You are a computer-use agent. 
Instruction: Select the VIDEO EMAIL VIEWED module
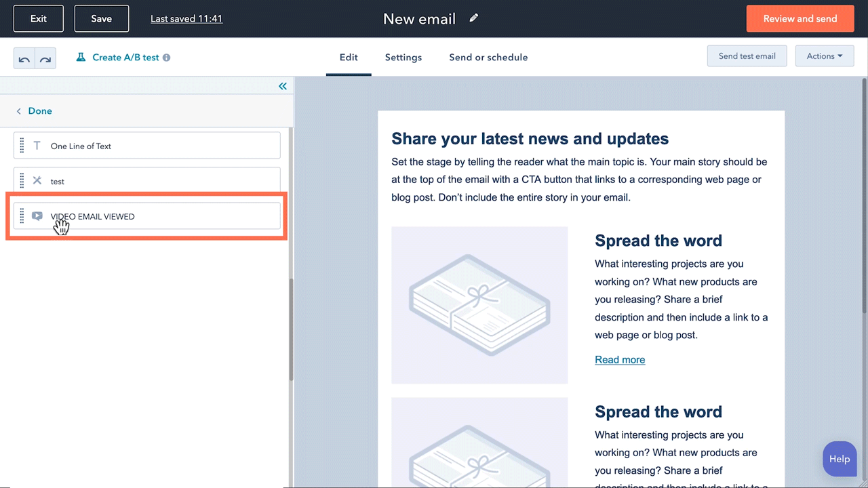pyautogui.click(x=146, y=216)
